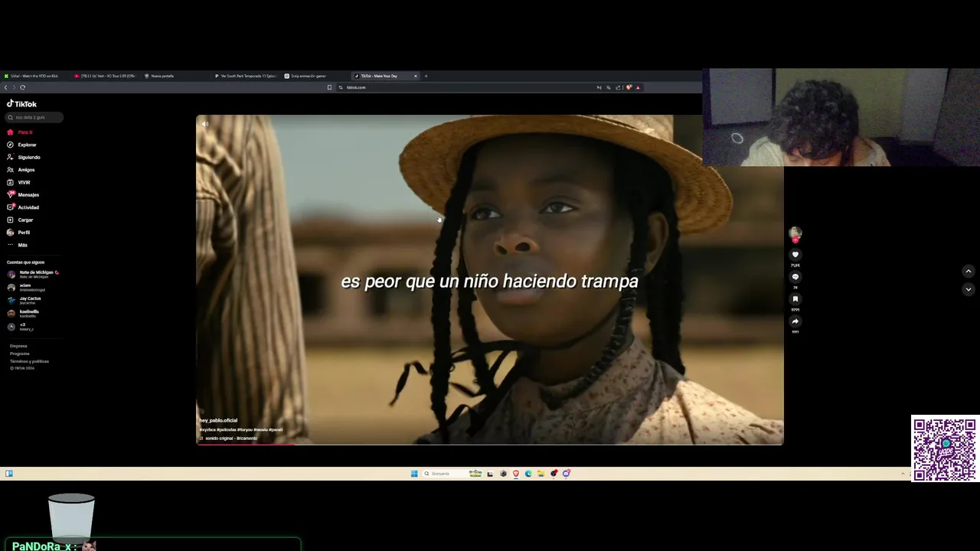
Task: Expand the Más options menu
Action: tap(17, 245)
